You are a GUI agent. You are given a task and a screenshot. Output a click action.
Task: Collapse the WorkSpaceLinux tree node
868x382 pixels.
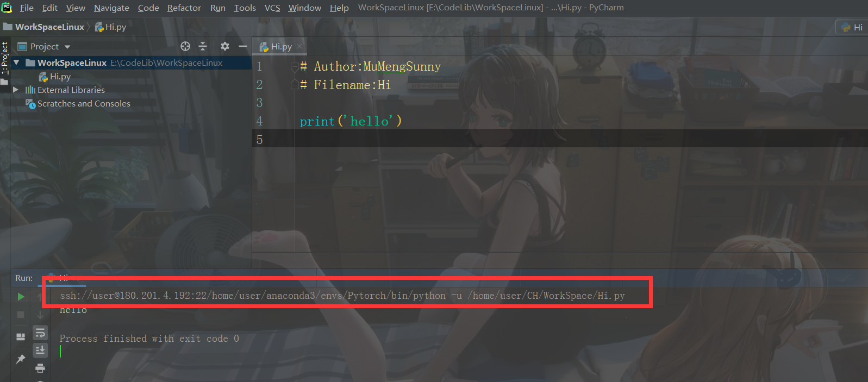pos(16,62)
